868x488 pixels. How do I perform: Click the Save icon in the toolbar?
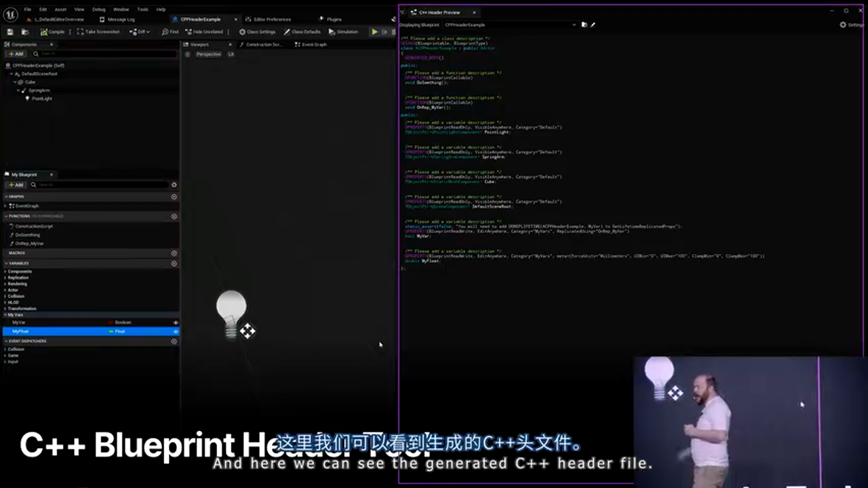tap(10, 32)
